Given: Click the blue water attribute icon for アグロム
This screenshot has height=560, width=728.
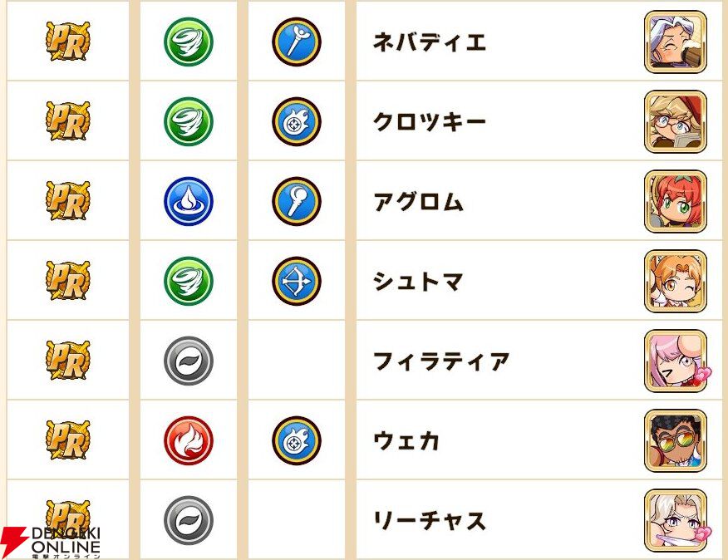Looking at the screenshot, I should tap(189, 201).
